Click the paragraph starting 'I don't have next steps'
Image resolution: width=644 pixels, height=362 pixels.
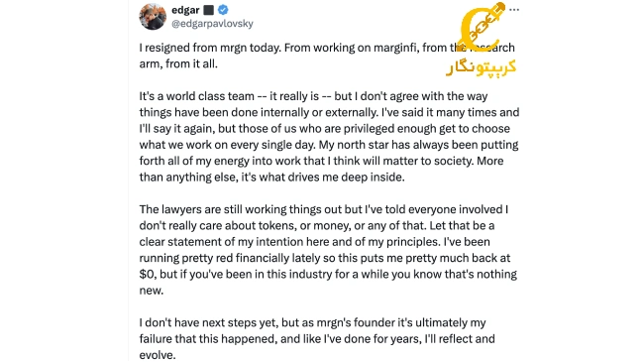[317, 338]
